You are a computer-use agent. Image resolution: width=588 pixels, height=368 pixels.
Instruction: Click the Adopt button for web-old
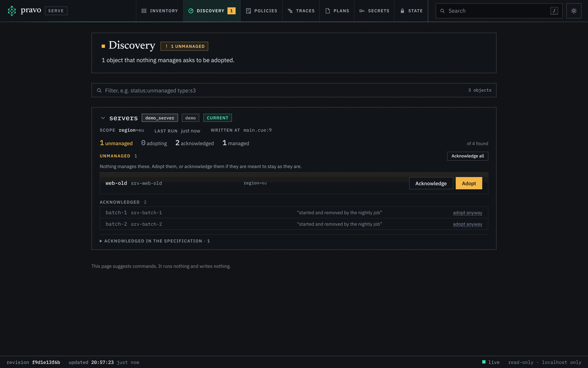[469, 183]
